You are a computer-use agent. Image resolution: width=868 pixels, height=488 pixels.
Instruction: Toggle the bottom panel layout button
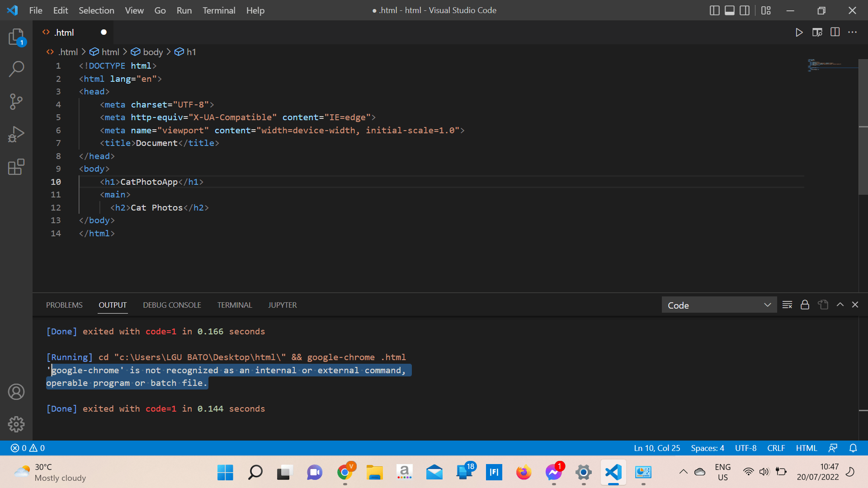pos(729,10)
